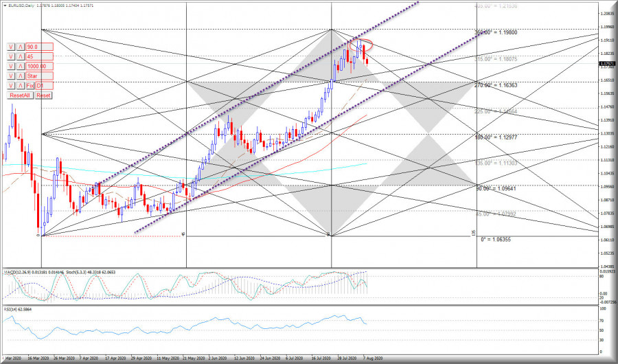Toggle the Fix button

pos(30,86)
